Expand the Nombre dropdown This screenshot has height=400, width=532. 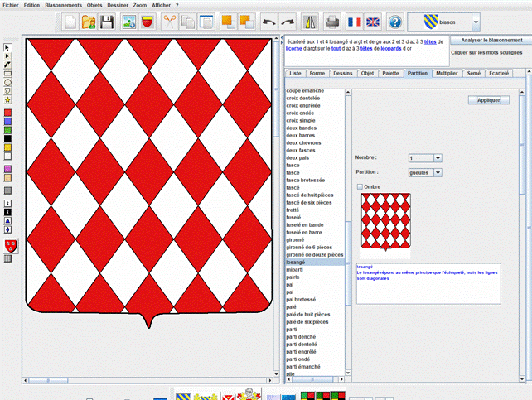point(438,157)
